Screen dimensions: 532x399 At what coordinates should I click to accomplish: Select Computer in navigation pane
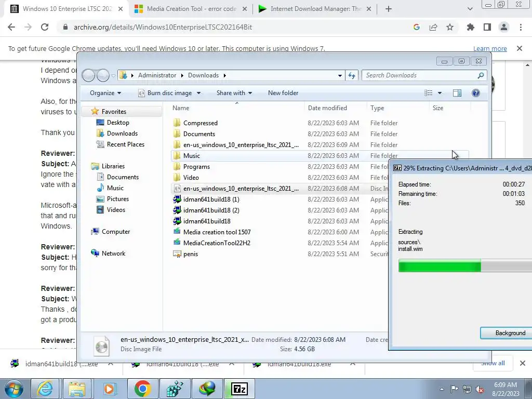pos(116,232)
